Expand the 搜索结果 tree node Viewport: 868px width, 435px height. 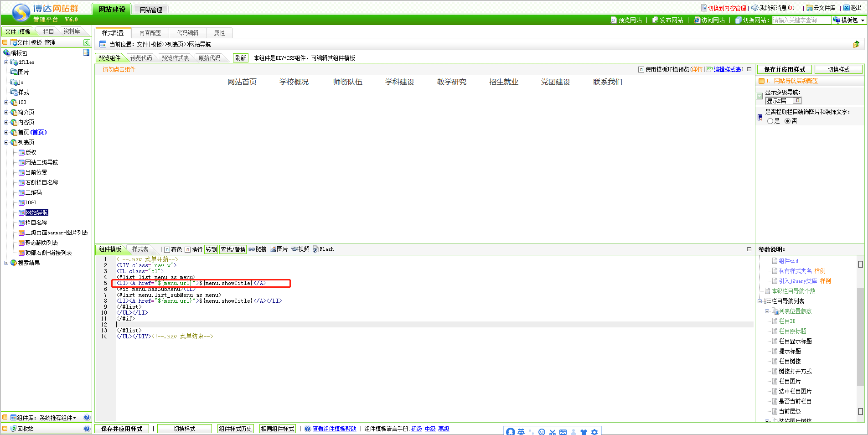(6, 263)
